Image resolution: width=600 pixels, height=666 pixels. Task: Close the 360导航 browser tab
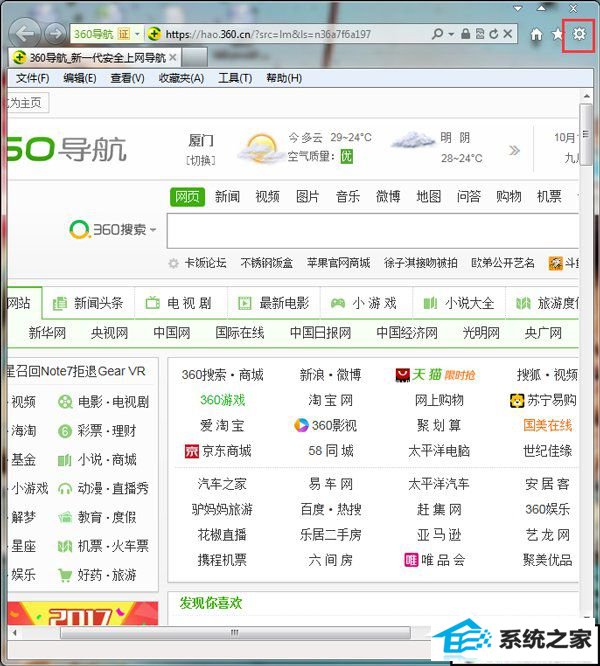pyautogui.click(x=172, y=57)
